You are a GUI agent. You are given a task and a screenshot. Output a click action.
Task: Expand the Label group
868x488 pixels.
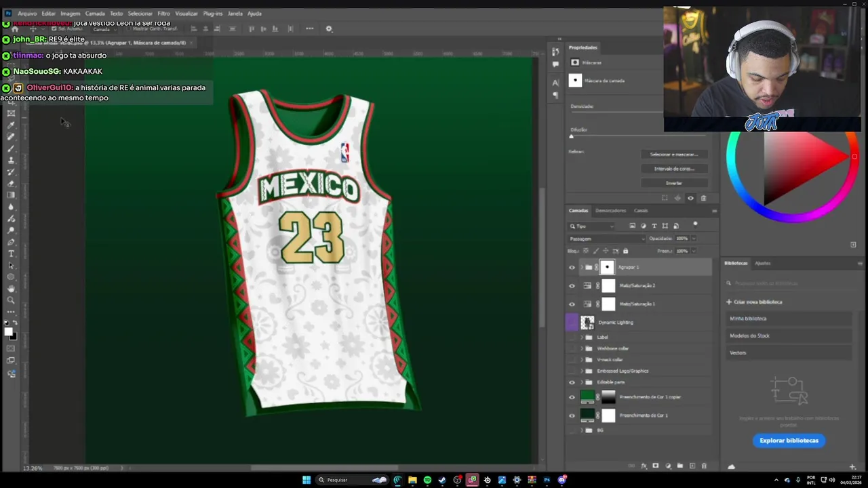pos(581,337)
